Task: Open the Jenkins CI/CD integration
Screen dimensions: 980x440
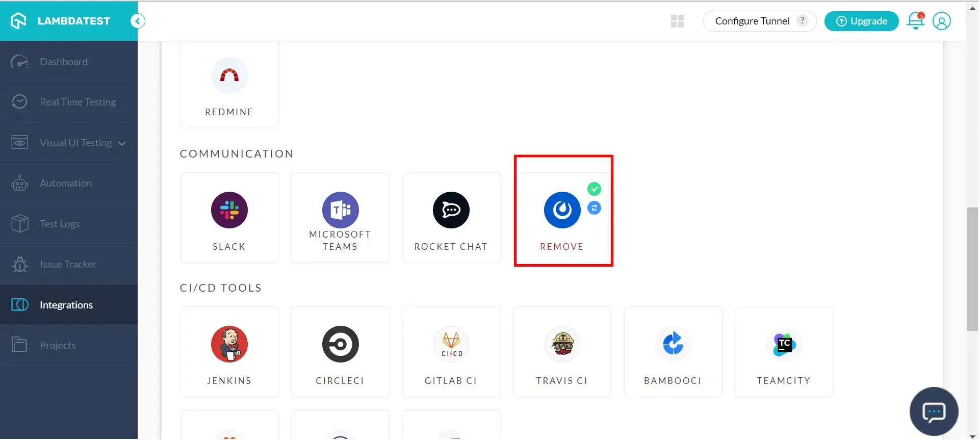Action: (229, 344)
